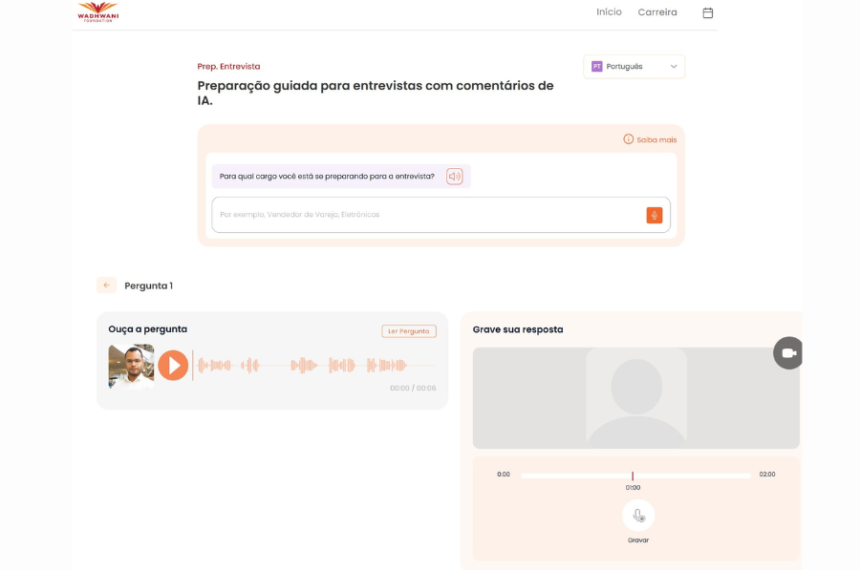Go to Início menu item
This screenshot has width=860, height=570.
coord(609,12)
